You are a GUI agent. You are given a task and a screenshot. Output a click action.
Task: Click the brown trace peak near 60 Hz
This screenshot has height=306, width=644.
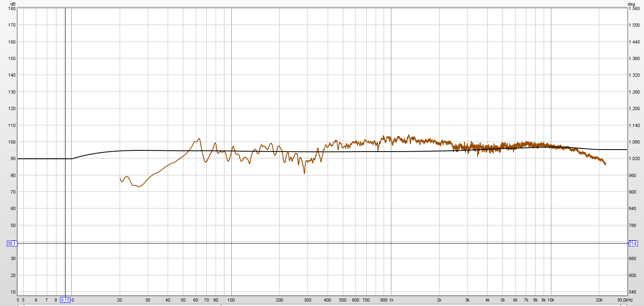199,139
